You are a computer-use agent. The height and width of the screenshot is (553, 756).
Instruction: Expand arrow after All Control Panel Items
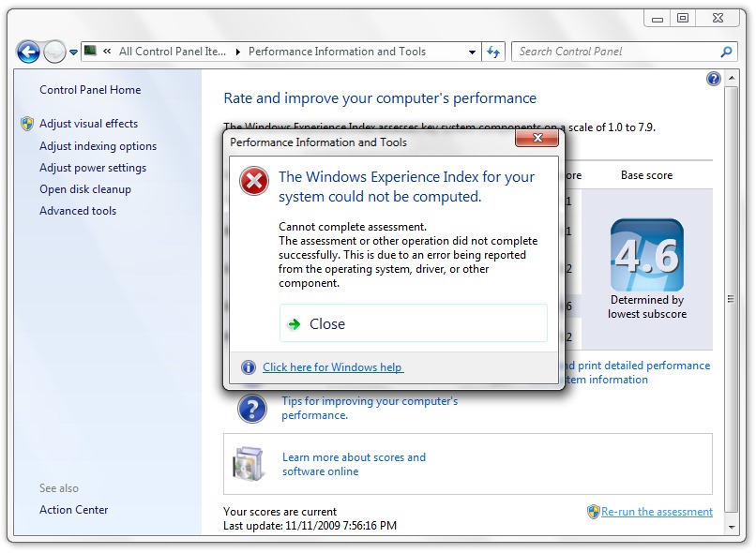click(x=237, y=52)
